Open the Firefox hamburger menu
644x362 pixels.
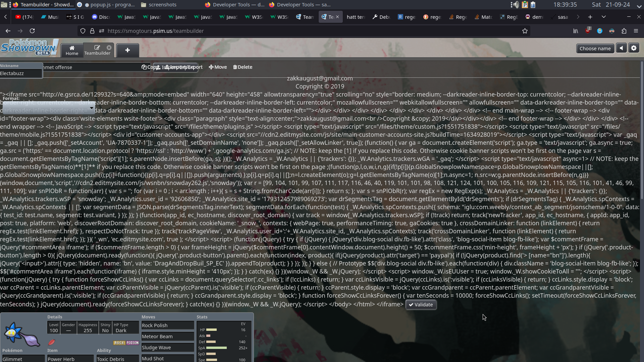coord(636,31)
